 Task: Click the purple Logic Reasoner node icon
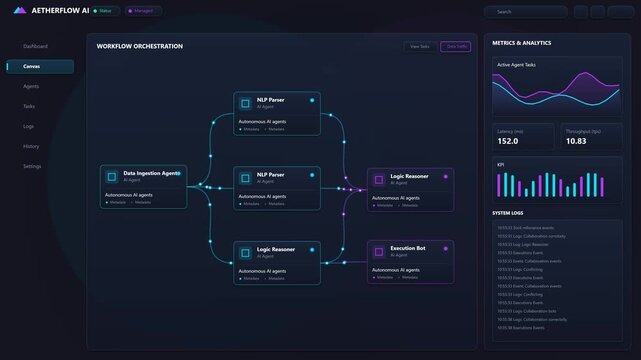click(379, 180)
